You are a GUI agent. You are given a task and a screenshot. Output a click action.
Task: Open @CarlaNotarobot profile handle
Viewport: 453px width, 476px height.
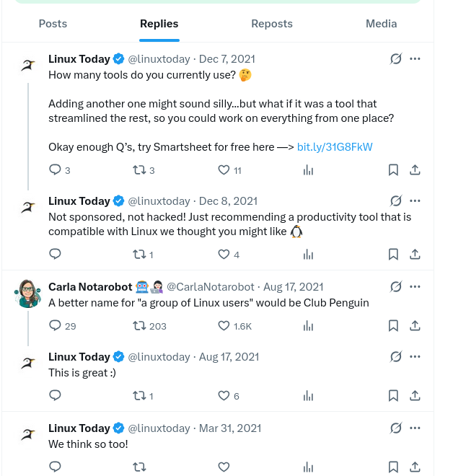(211, 287)
